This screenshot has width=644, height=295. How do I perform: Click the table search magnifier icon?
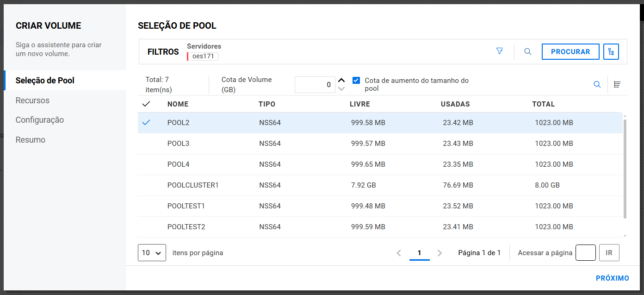pyautogui.click(x=597, y=84)
